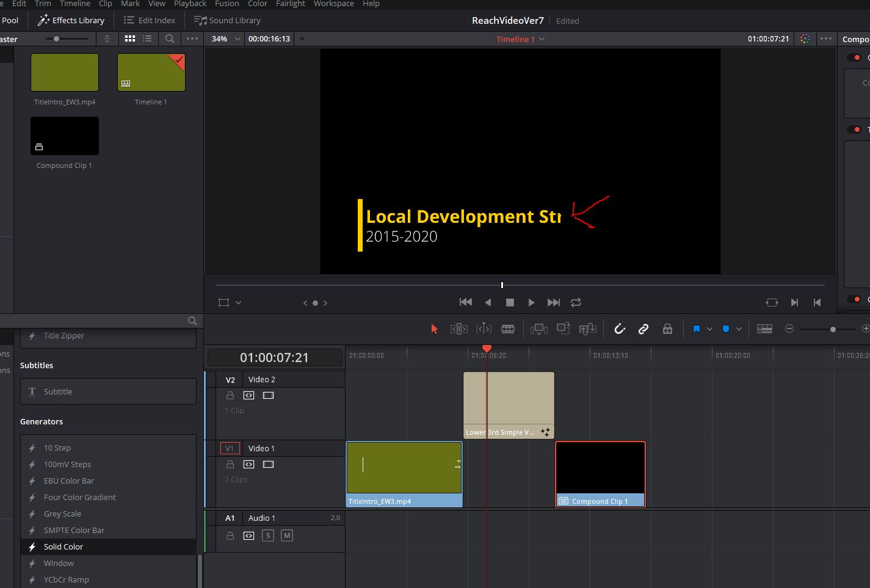The image size is (870, 588).
Task: Disable Video 2 track visibility
Action: click(268, 395)
